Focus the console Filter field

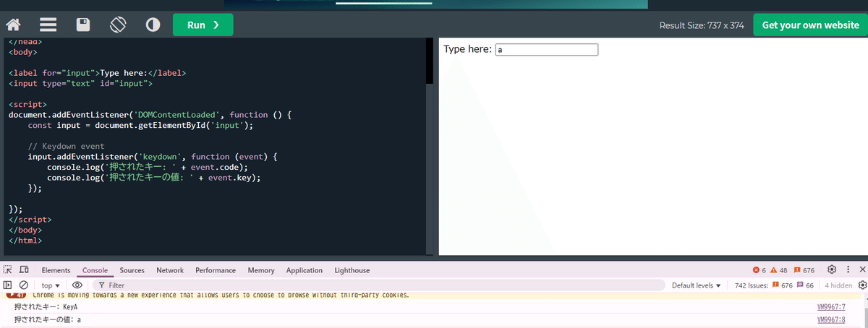[x=380, y=285]
